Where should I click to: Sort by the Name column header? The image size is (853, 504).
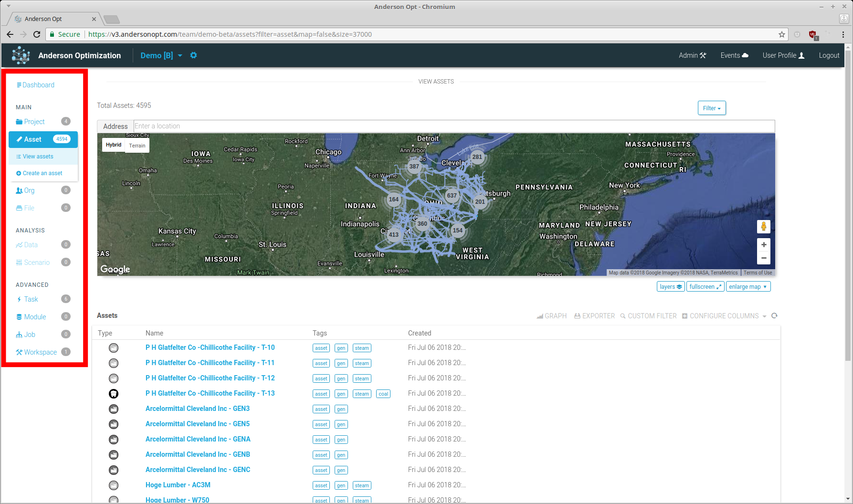click(x=154, y=333)
